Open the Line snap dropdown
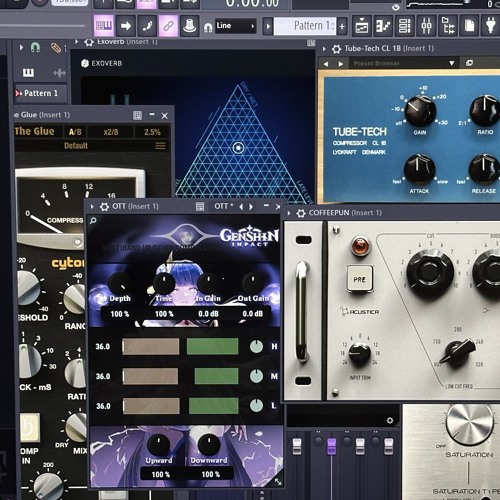The image size is (500, 500). 235,26
